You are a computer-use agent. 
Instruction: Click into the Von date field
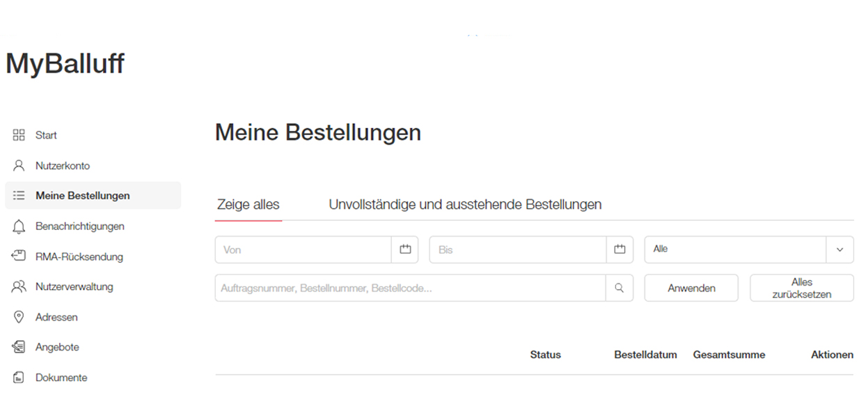coord(303,249)
